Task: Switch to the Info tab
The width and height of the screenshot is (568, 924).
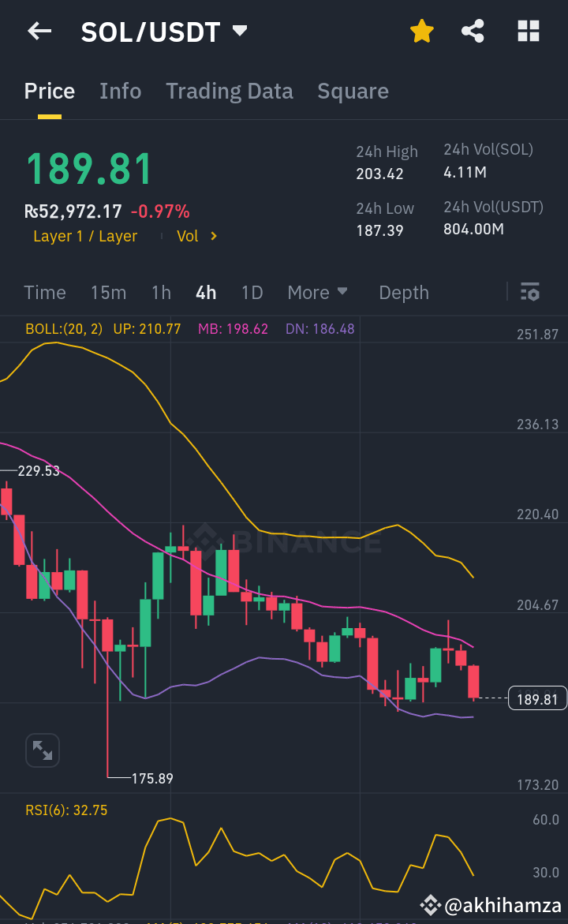Action: (120, 92)
